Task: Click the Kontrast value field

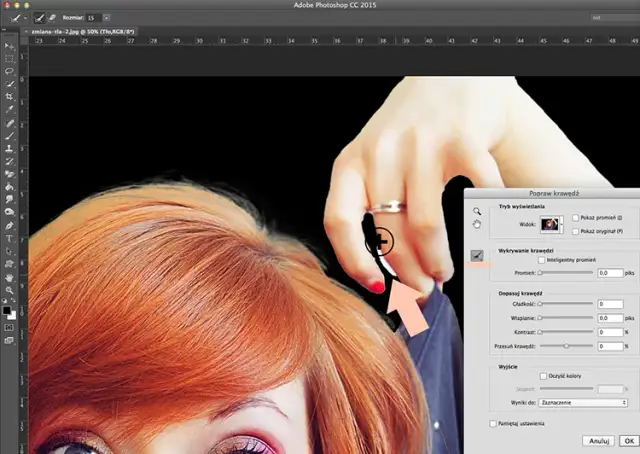Action: pos(610,332)
